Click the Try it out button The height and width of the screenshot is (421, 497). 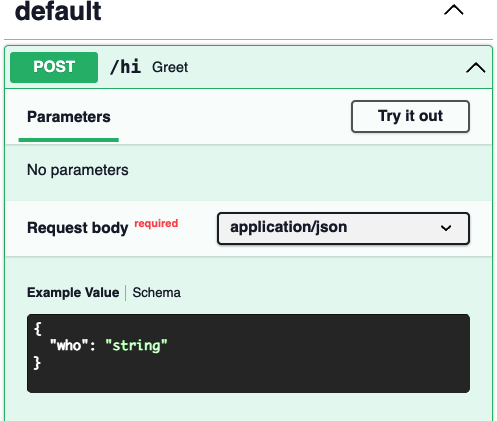click(410, 116)
